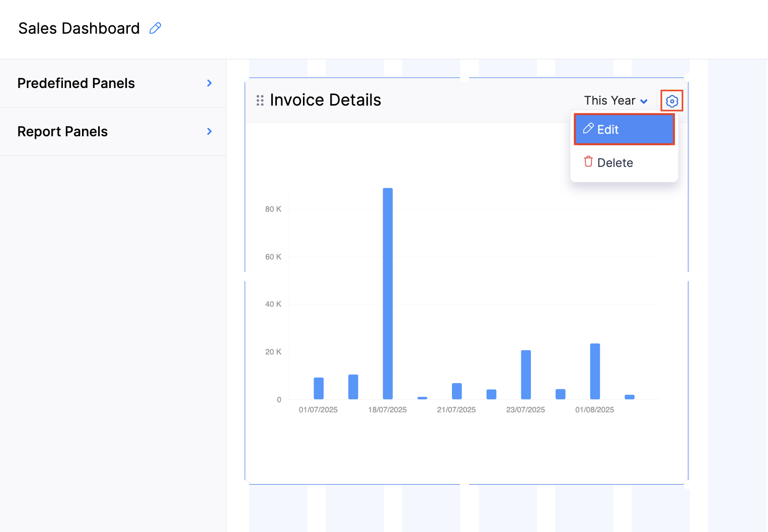
Task: Expand the Predefined Panels section
Action: [209, 83]
